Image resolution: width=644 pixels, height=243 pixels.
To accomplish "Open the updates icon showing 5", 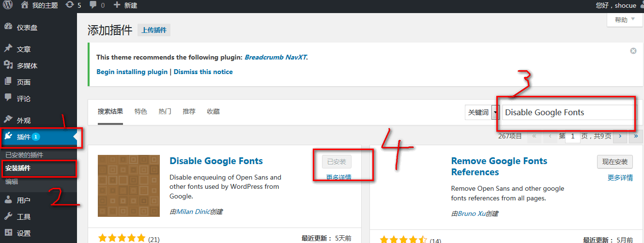I will [x=69, y=5].
